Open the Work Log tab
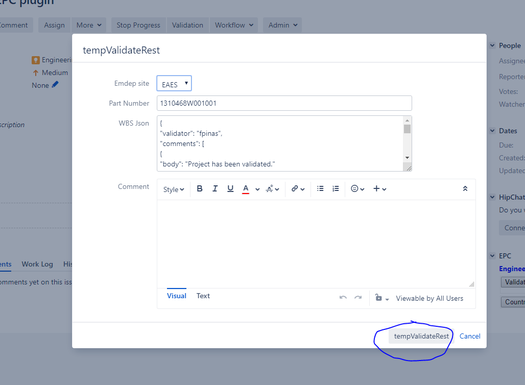 pos(37,264)
